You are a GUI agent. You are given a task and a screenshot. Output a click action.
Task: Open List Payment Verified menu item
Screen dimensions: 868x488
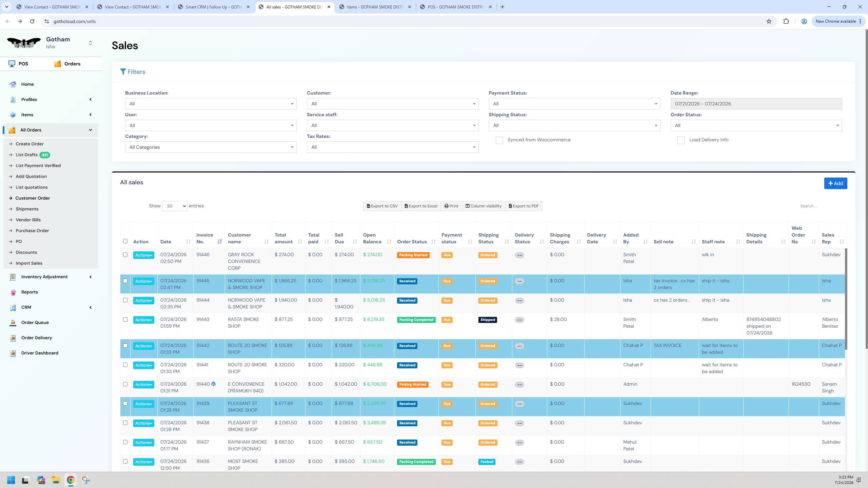(x=38, y=166)
